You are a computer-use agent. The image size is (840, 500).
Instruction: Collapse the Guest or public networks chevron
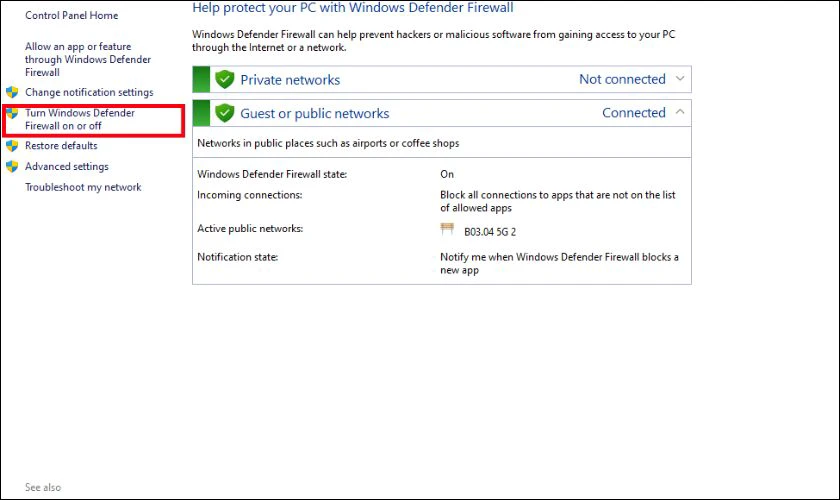[x=680, y=112]
